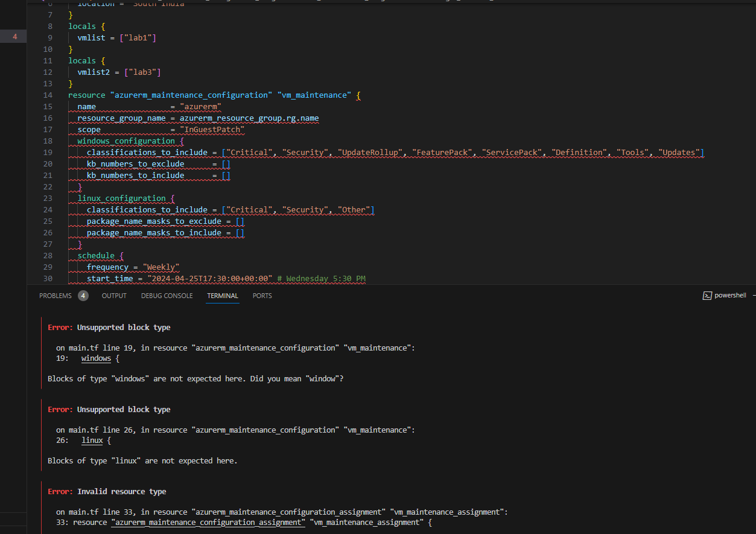Click "on main.tf line 19" in terminal
The height and width of the screenshot is (534, 756).
pyautogui.click(x=94, y=348)
